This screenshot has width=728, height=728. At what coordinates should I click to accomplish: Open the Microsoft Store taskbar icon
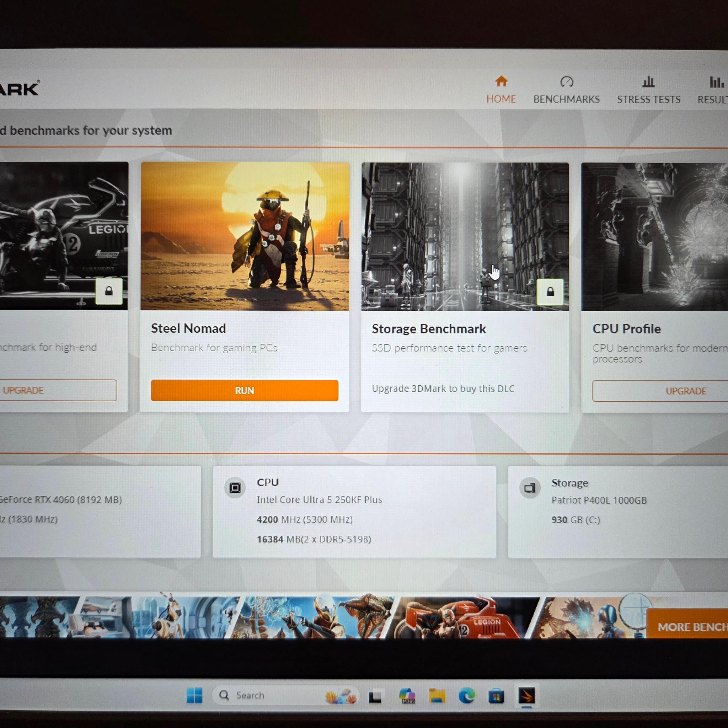496,696
